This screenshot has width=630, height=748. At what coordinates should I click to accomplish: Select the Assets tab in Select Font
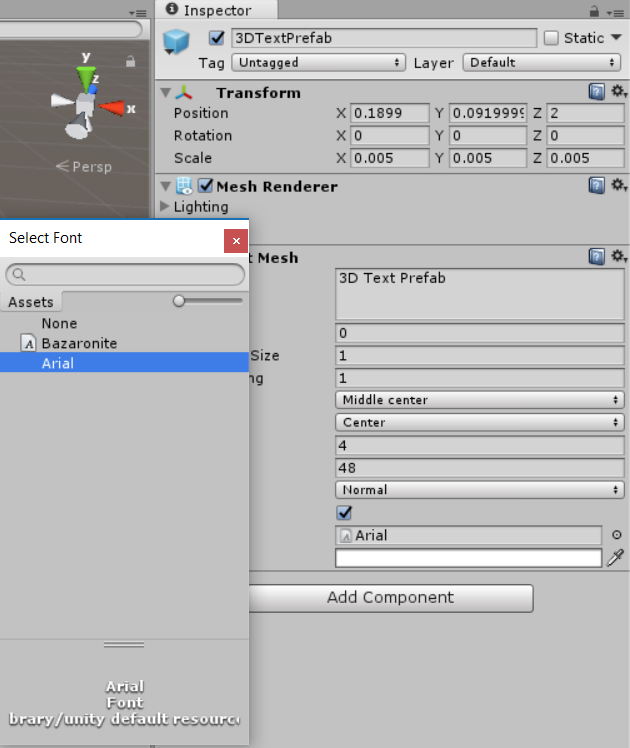click(x=31, y=301)
